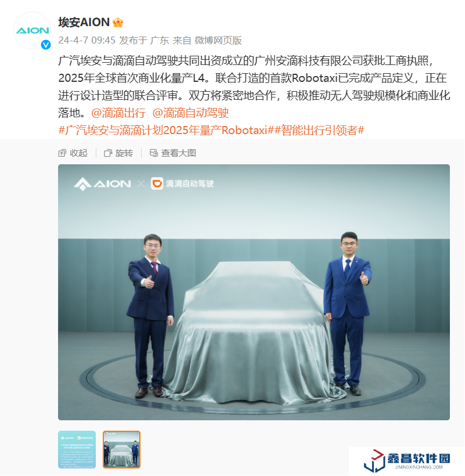This screenshot has height=476, width=465.
Task: Click the crown membership icon
Action: [118, 23]
